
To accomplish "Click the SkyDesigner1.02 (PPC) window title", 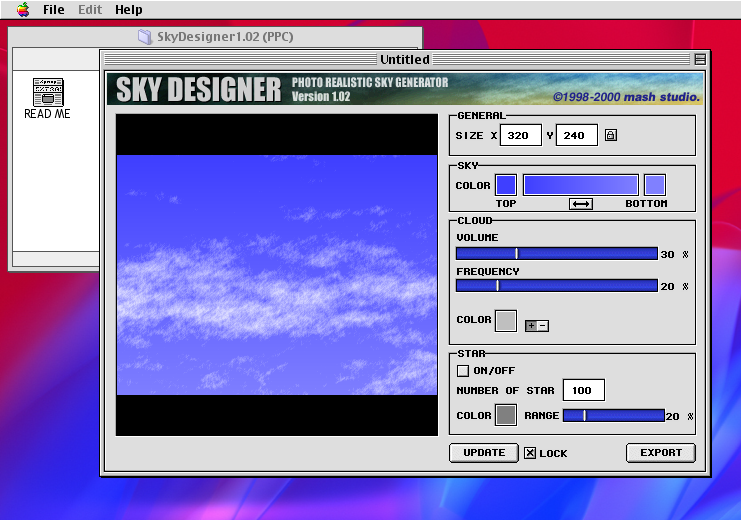I will tap(225, 37).
